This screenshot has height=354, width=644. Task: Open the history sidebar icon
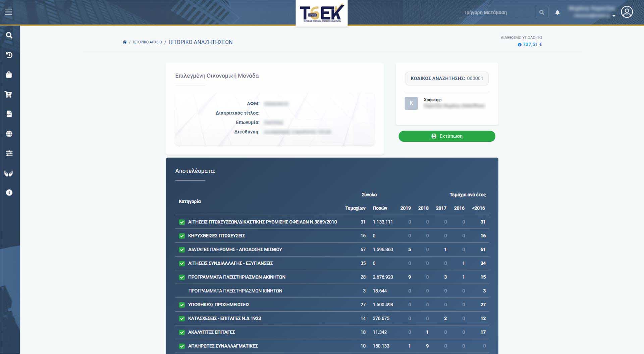[9, 55]
